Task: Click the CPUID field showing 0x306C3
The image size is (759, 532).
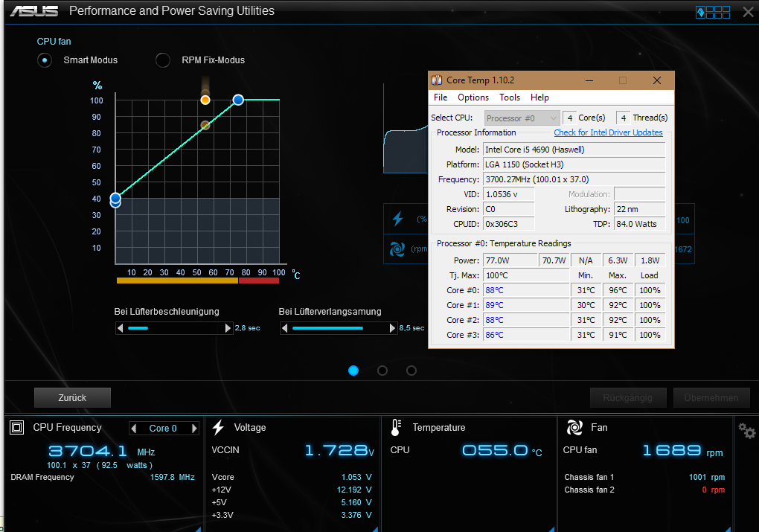Action: (x=509, y=224)
